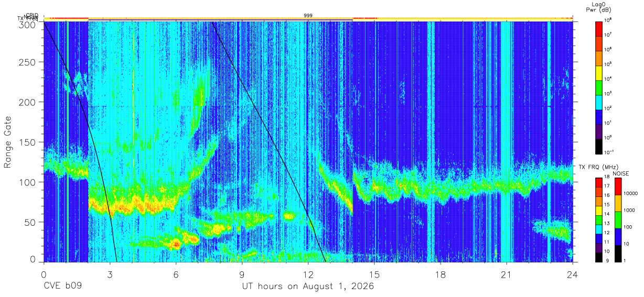Viewport: 644px width, 297px height.
Task: Select the red 17–18 MHz TX FRQ swatch
Action: 599,183
